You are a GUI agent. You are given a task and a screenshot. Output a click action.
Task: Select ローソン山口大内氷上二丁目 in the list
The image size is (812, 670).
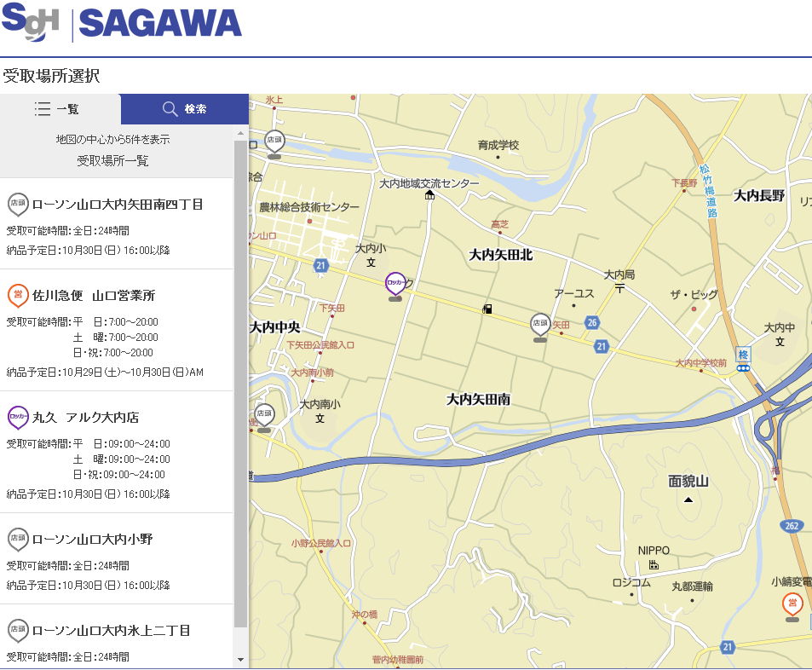[x=111, y=631]
